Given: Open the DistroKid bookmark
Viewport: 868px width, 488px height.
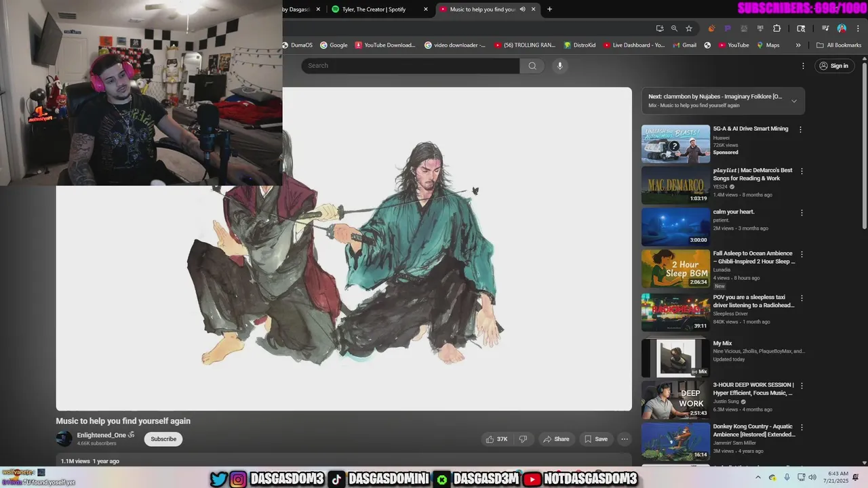Looking at the screenshot, I should pyautogui.click(x=580, y=45).
